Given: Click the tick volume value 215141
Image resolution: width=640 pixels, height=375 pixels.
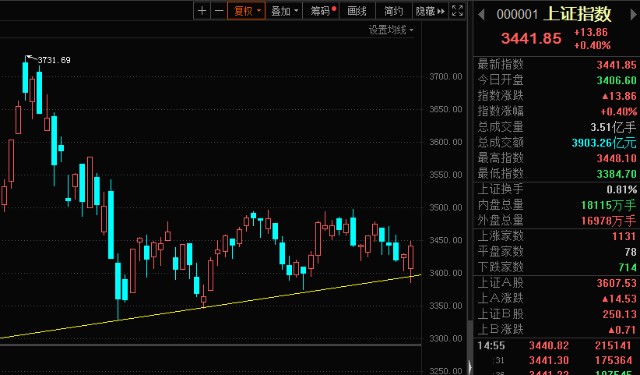Looking at the screenshot, I should click(613, 346).
